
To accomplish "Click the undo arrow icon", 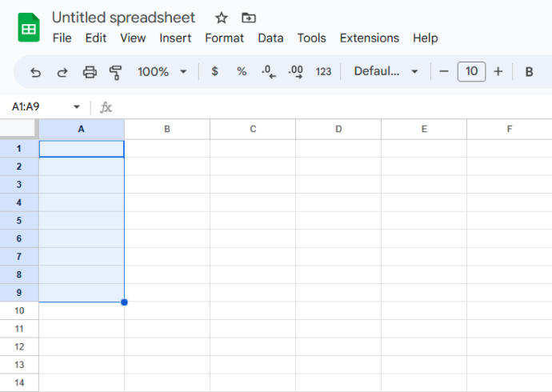I will (35, 72).
